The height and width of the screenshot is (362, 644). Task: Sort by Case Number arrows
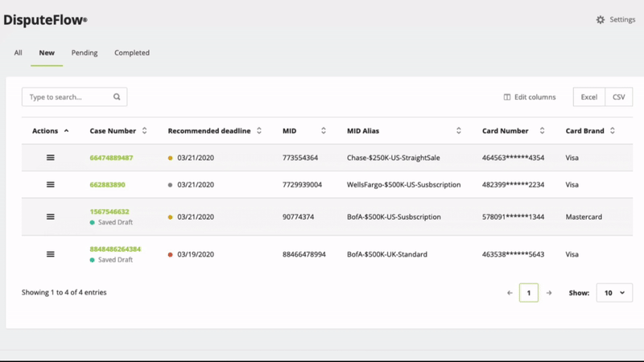point(145,131)
